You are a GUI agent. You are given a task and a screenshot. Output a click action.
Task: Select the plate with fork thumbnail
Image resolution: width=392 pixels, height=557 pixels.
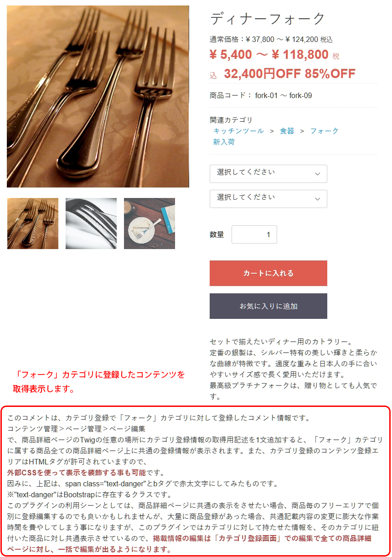point(150,224)
